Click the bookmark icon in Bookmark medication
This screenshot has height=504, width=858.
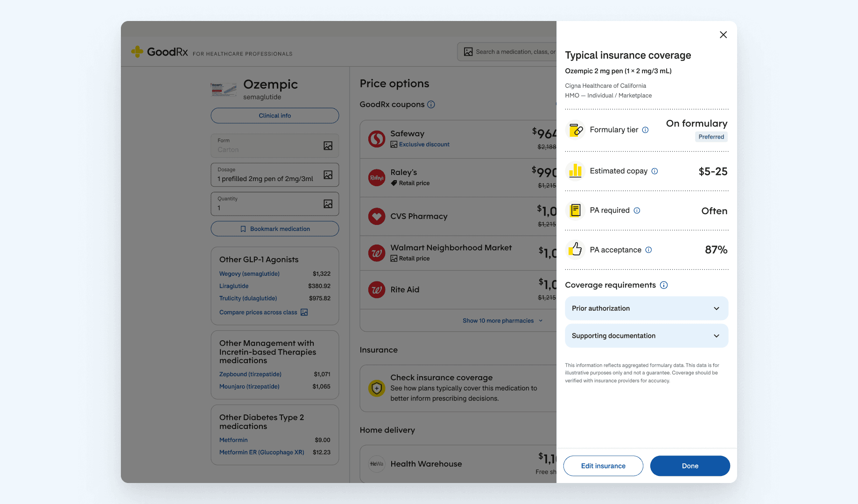point(243,229)
